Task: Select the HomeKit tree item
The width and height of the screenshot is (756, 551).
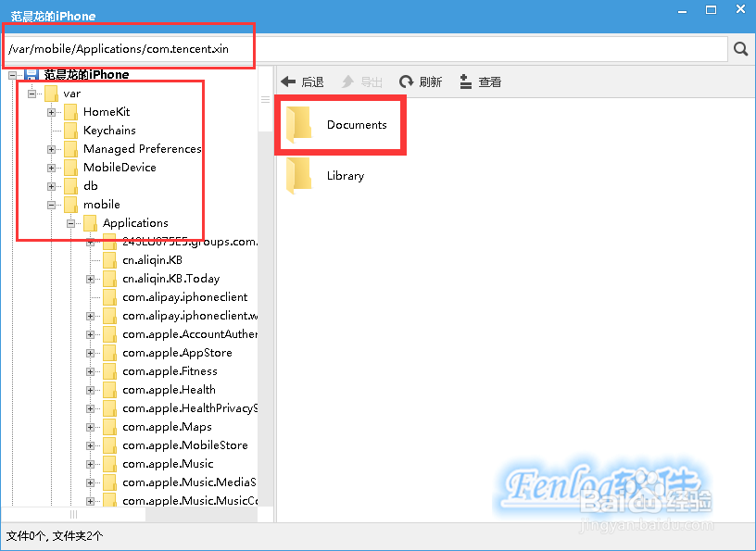Action: coord(107,112)
